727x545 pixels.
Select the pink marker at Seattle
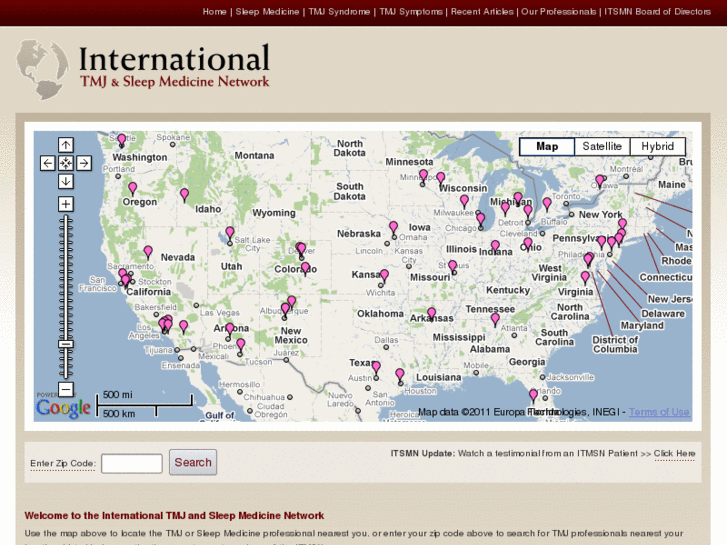click(x=121, y=140)
